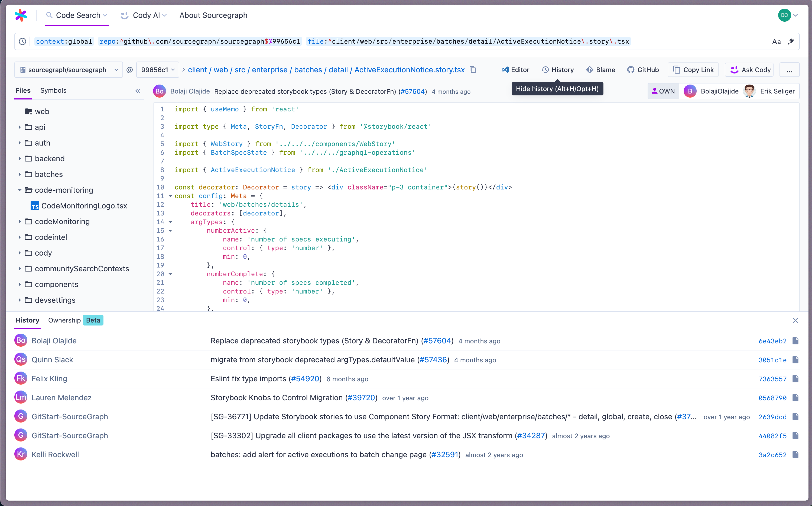Browse file at commit 3051c1e icon
Image resolution: width=812 pixels, height=506 pixels.
pos(795,360)
